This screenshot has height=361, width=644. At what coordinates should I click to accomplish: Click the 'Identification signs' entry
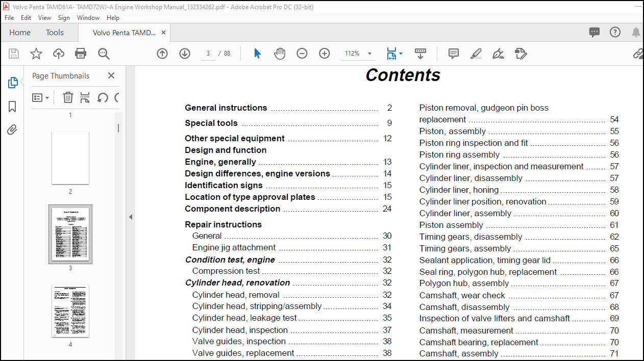coord(288,185)
